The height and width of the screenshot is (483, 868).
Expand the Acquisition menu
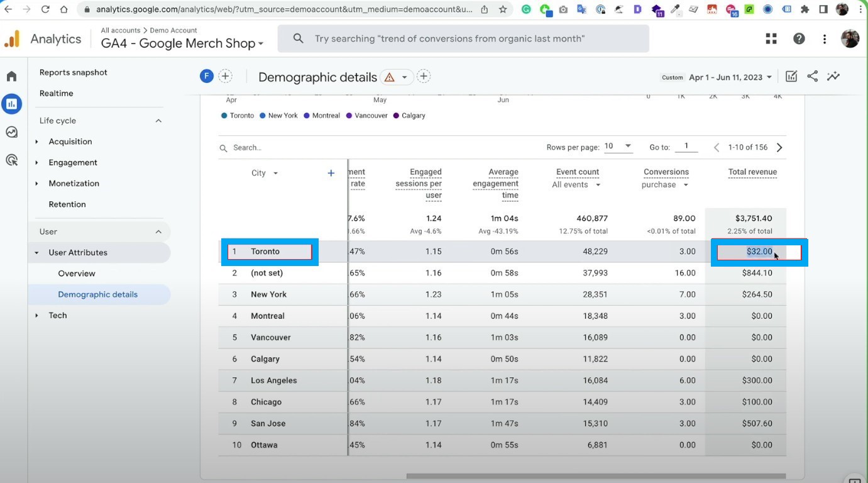click(x=36, y=142)
